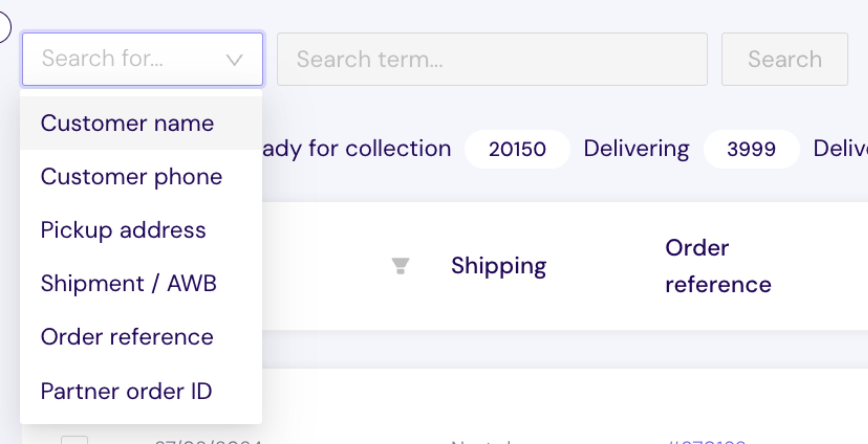Open the cut-off 'Deliv' tab after 3999
This screenshot has width=868, height=444.
840,149
